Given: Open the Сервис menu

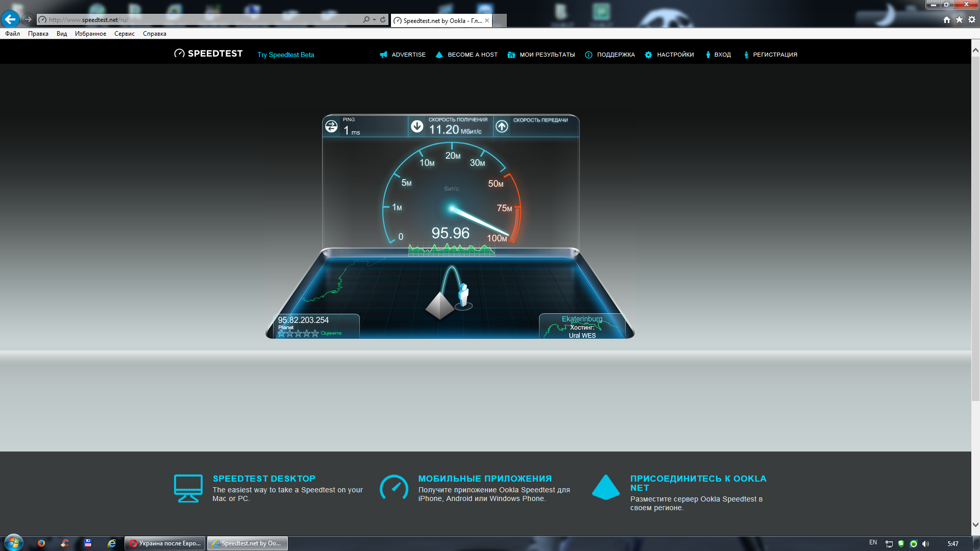Looking at the screenshot, I should point(124,34).
